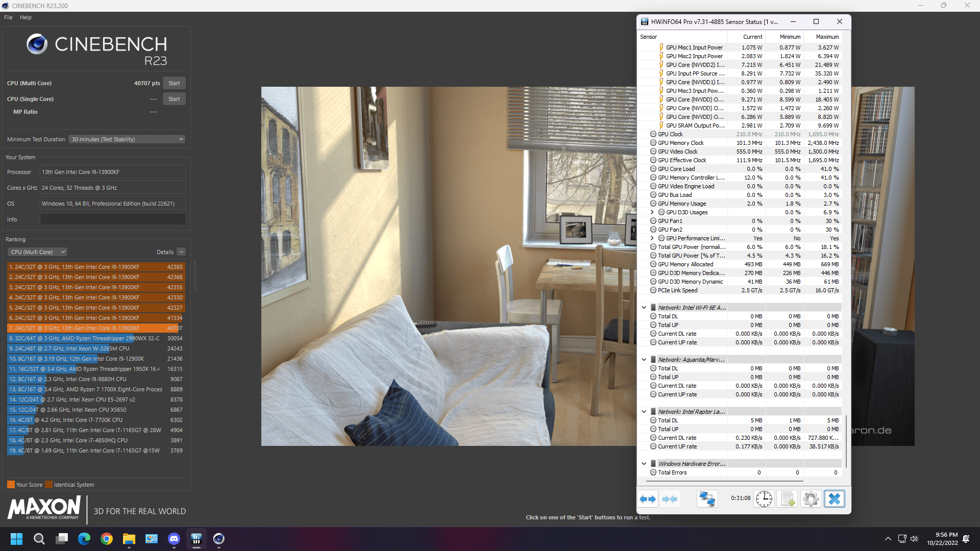Close HWiNFO sensors with blue X button
The width and height of the screenshot is (980, 551).
(834, 499)
